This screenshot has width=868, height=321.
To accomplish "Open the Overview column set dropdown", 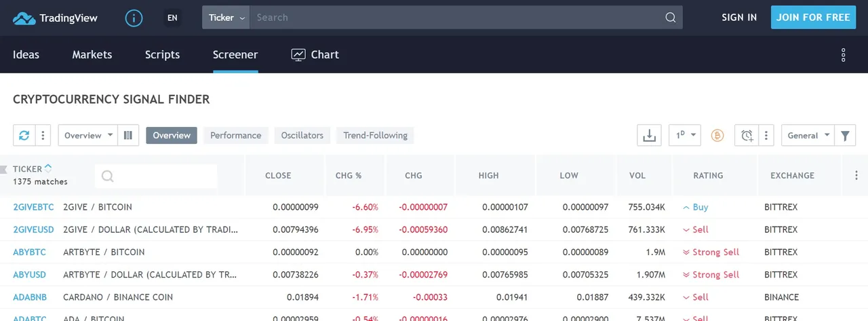I will tap(88, 136).
